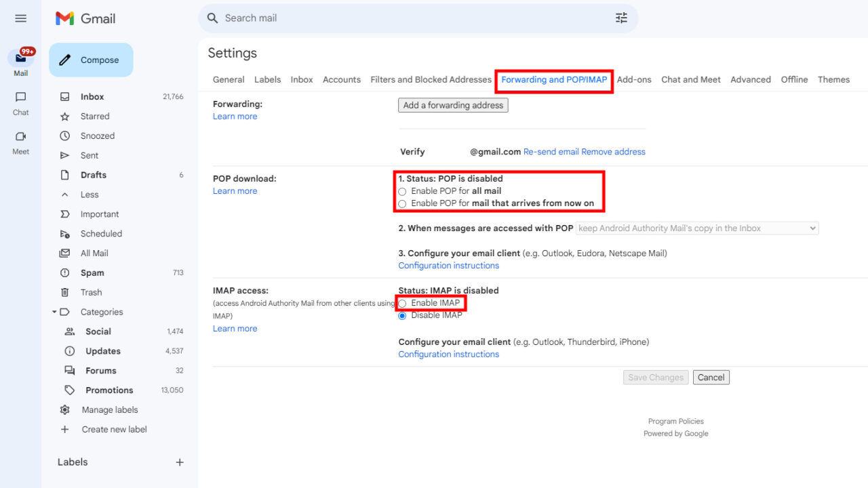The width and height of the screenshot is (868, 488).
Task: Click the Trash bin icon
Action: pos(65,293)
